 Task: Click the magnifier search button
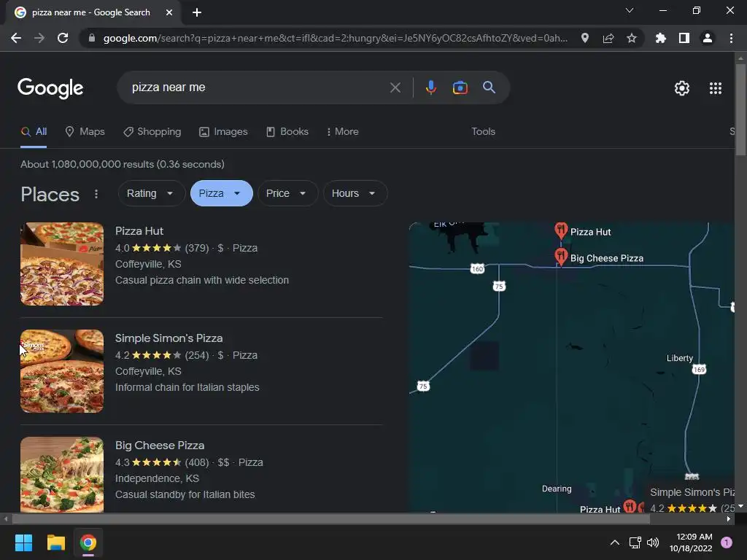tap(489, 87)
